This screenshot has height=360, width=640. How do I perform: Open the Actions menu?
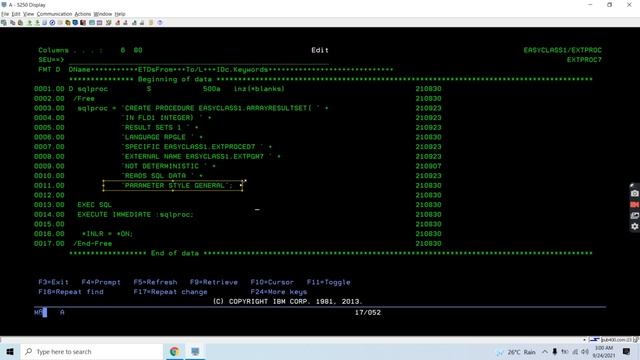(82, 14)
